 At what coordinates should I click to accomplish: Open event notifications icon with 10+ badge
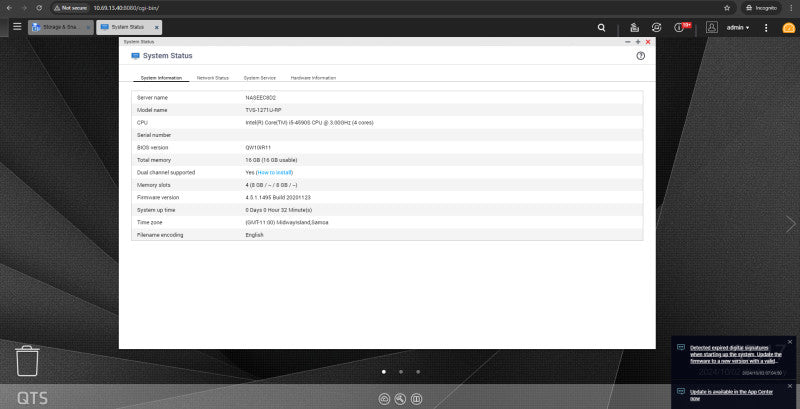click(682, 27)
